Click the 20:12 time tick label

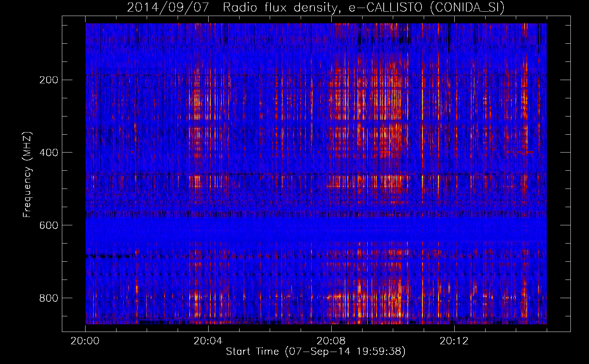click(454, 341)
